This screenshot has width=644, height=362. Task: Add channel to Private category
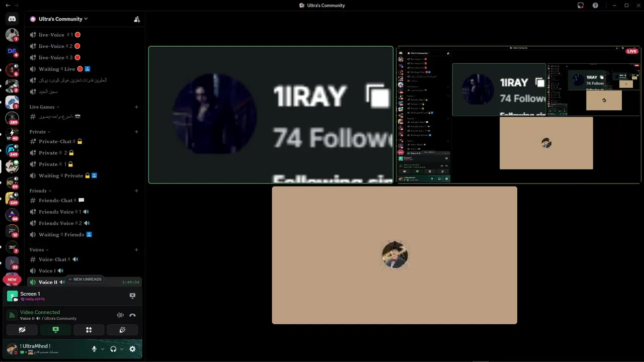[x=136, y=132]
